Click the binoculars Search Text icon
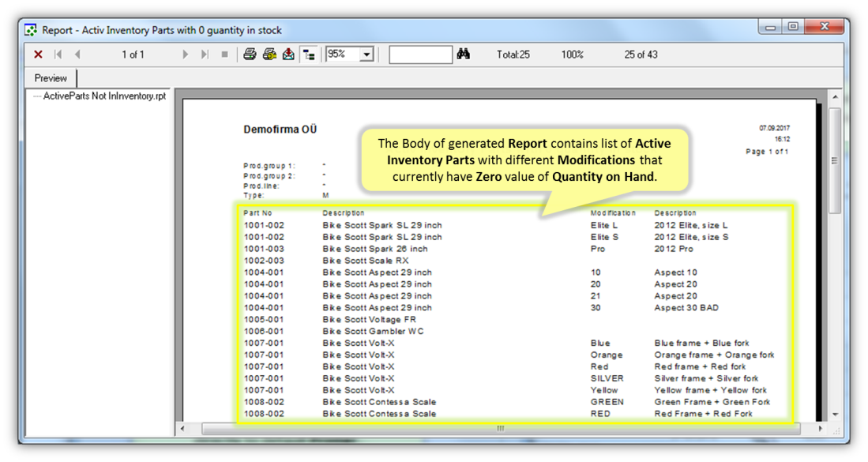The image size is (868, 462). pos(464,54)
